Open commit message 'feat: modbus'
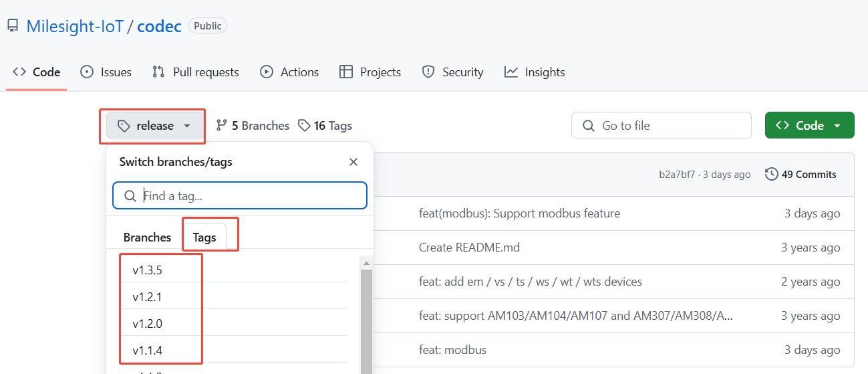Viewport: 868px width, 374px height. tap(452, 350)
